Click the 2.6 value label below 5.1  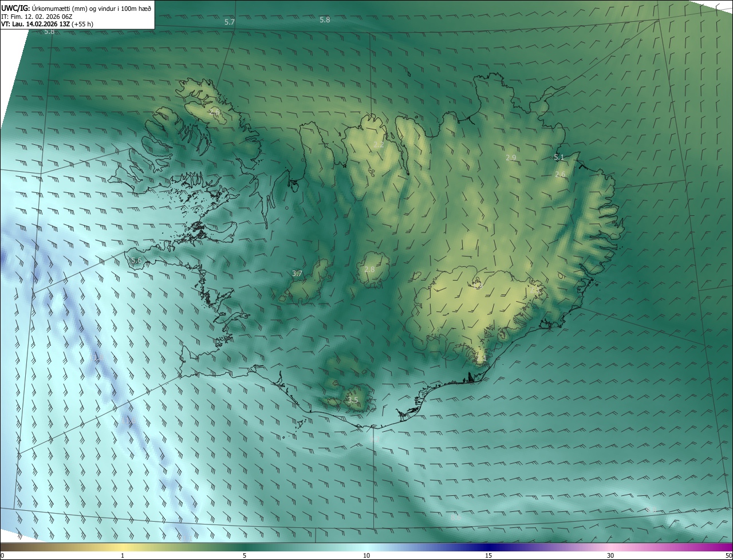[560, 174]
